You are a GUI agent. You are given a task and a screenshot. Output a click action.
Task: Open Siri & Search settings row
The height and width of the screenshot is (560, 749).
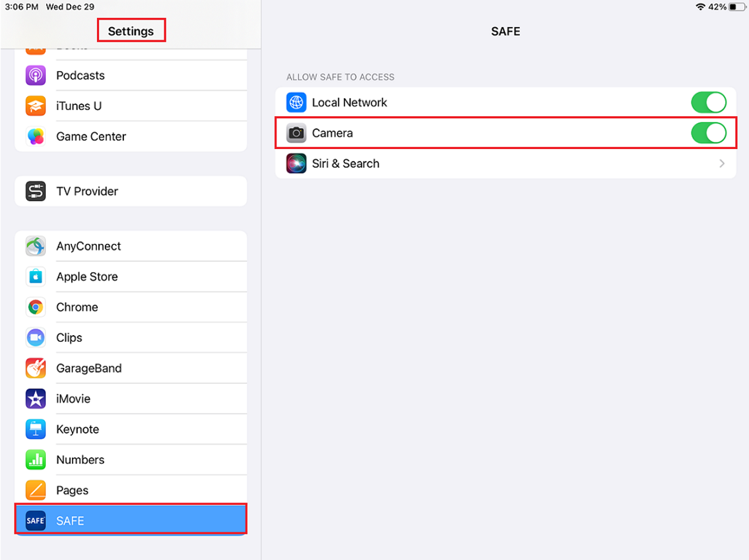point(505,164)
